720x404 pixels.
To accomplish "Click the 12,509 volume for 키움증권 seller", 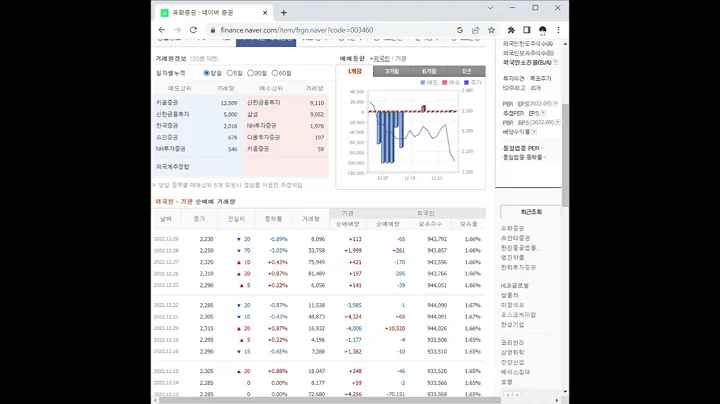I will coord(229,103).
